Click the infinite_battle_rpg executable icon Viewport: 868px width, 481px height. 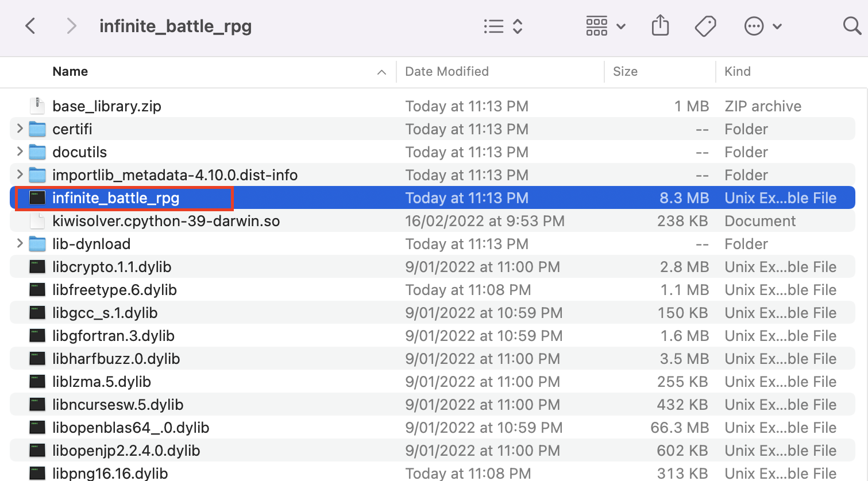(37, 198)
